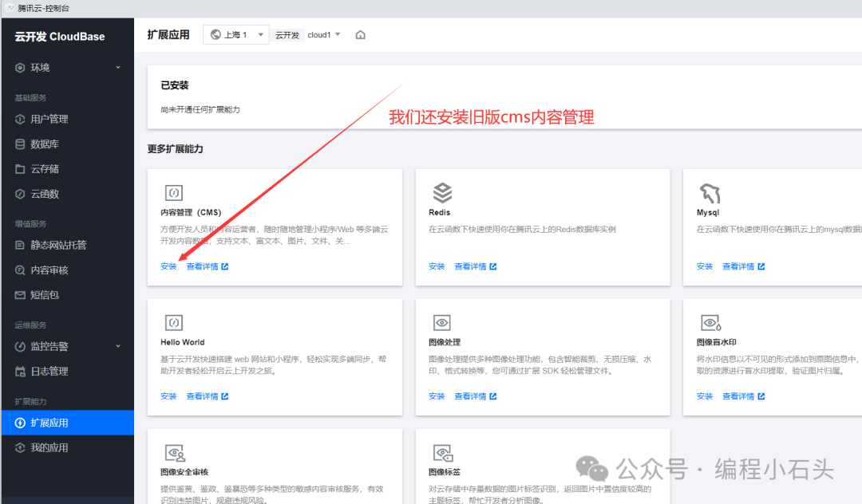The height and width of the screenshot is (504, 862).
Task: View details of 图像处理
Action: coord(470,396)
